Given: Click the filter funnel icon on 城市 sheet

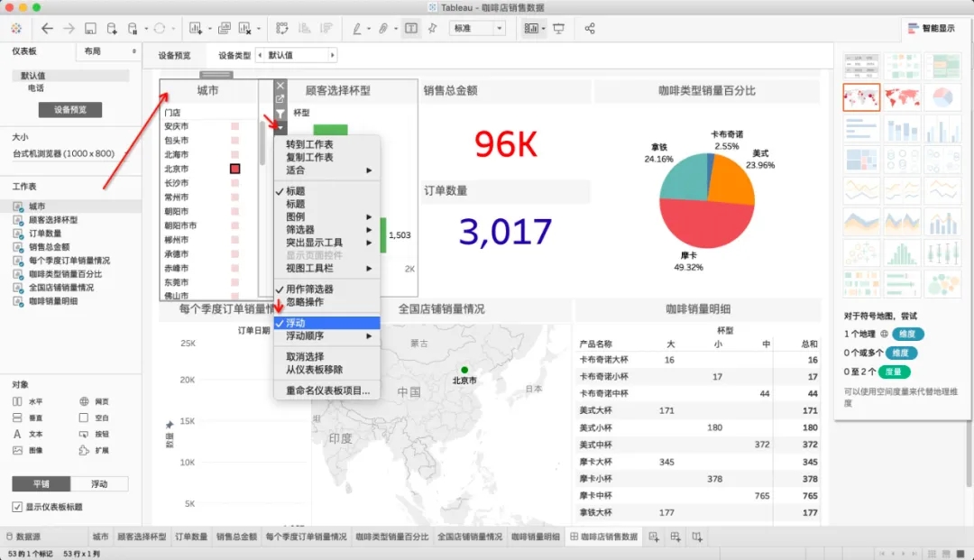Looking at the screenshot, I should [280, 114].
